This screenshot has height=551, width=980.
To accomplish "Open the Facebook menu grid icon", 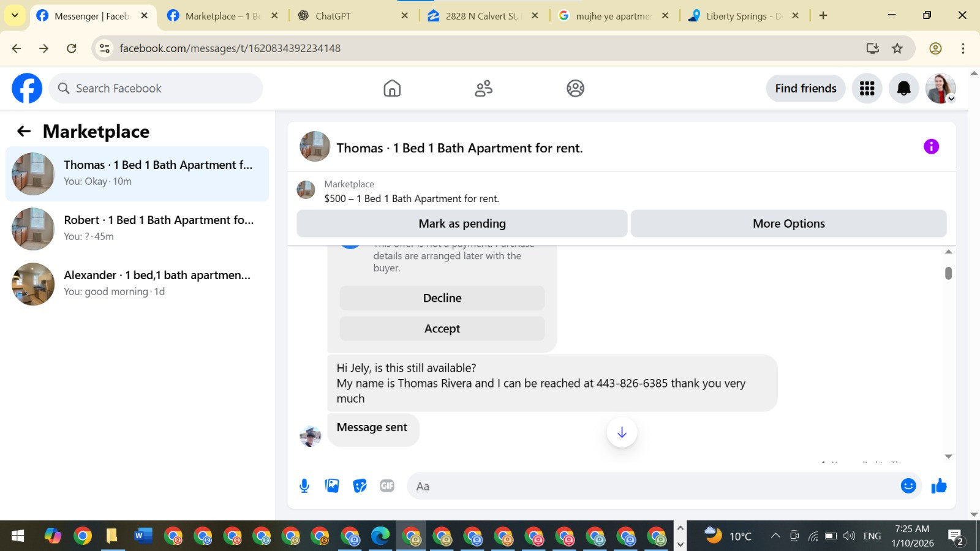I will click(x=867, y=88).
